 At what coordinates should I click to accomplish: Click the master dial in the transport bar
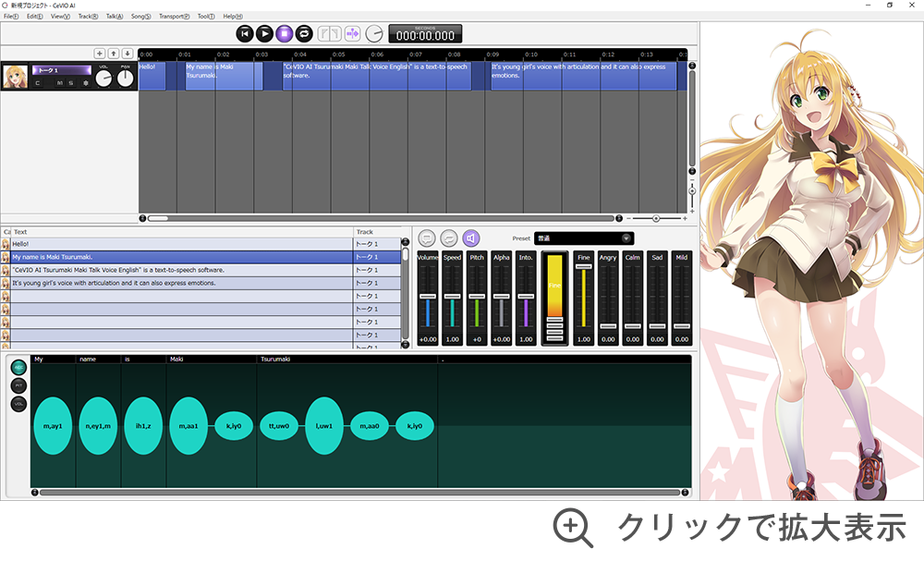[x=374, y=34]
